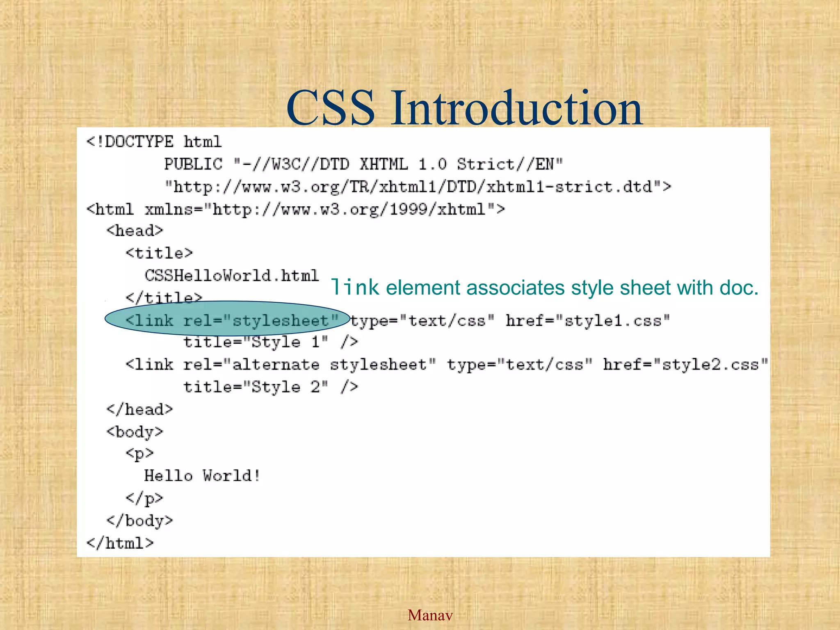
Task: Click the href style2.css attribute
Action: point(685,365)
